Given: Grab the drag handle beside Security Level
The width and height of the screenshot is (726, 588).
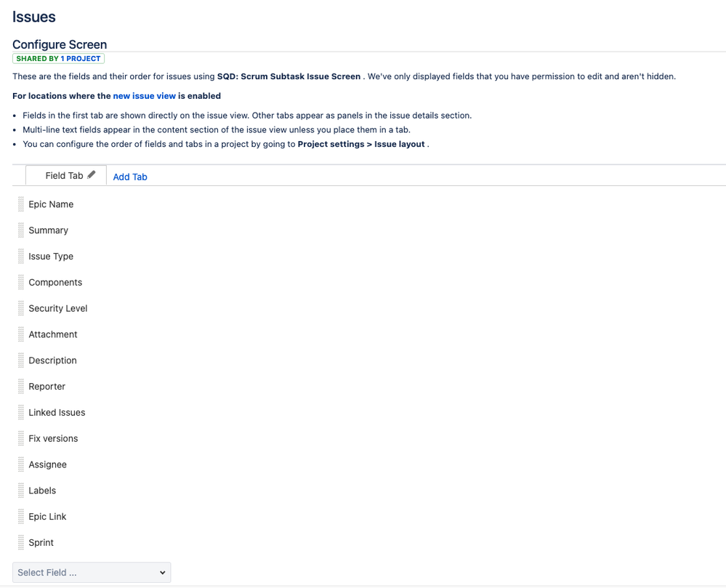Looking at the screenshot, I should tap(20, 307).
